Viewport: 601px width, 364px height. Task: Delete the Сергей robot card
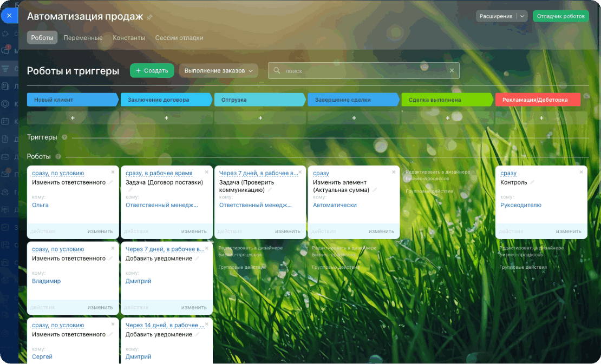tap(113, 324)
